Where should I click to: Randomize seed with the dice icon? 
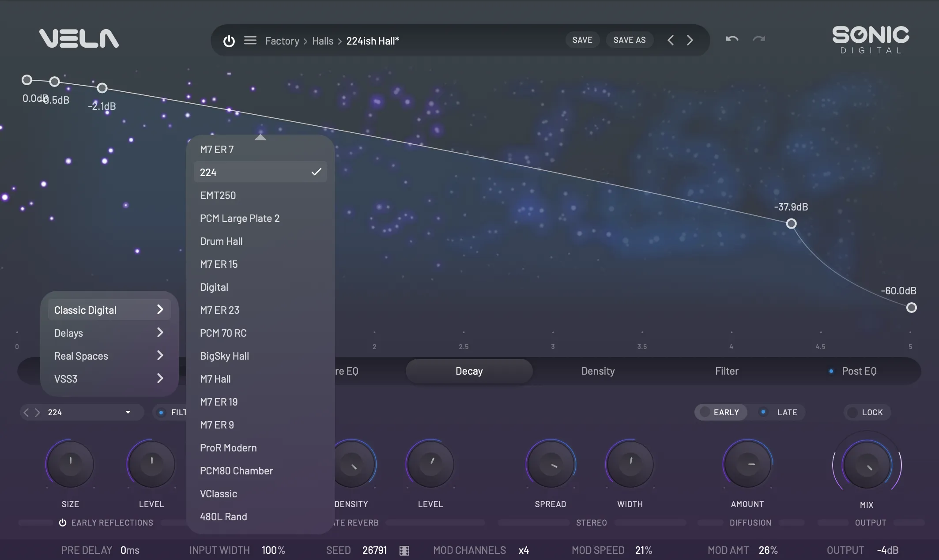pos(404,550)
